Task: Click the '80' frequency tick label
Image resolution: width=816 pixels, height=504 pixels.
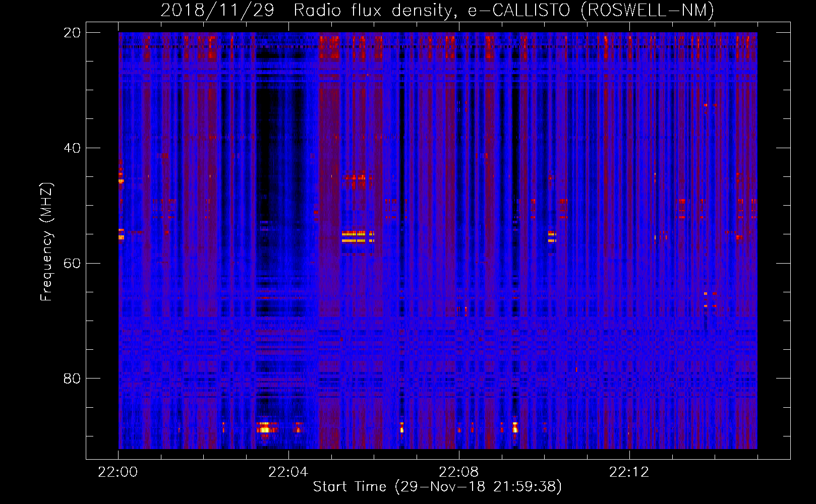Action: (x=72, y=379)
